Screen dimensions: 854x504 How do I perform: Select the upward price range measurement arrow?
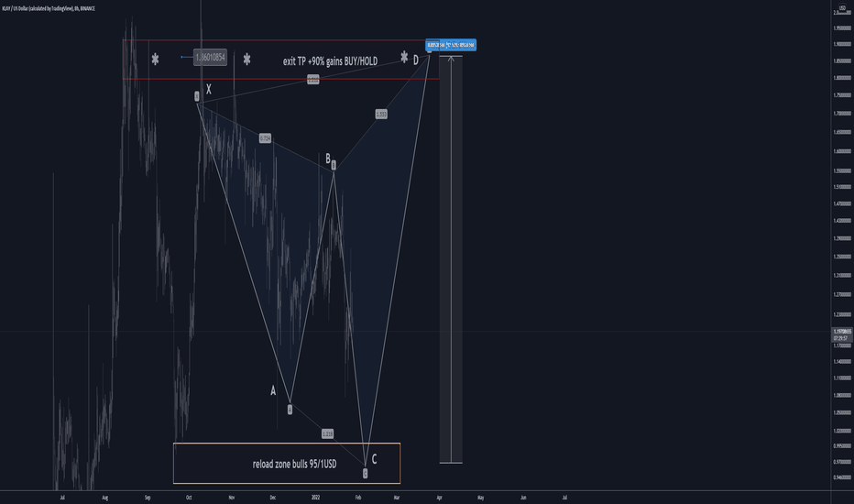point(451,259)
